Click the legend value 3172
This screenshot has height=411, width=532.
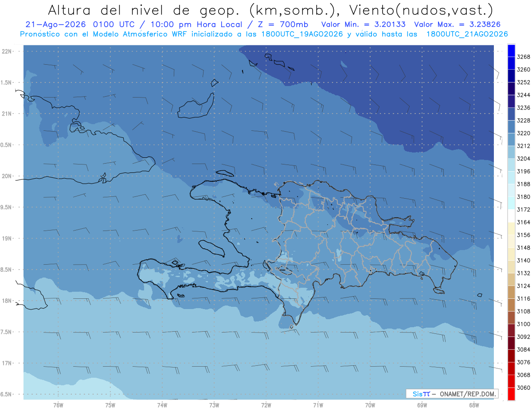pyautogui.click(x=524, y=209)
